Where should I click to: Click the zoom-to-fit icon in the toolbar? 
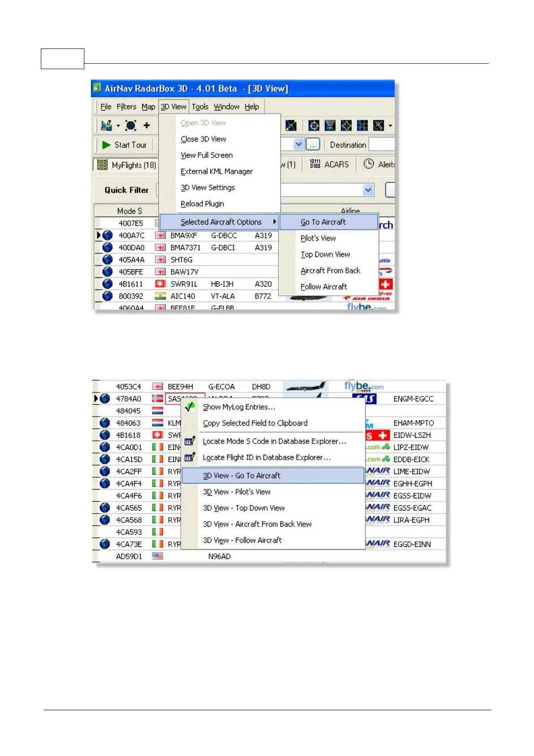click(x=131, y=126)
